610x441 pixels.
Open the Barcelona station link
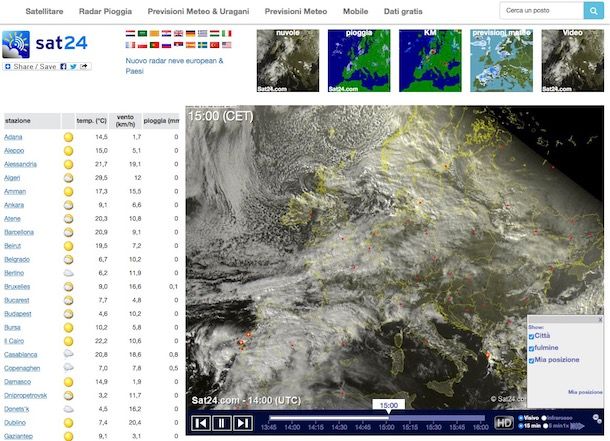(x=19, y=232)
